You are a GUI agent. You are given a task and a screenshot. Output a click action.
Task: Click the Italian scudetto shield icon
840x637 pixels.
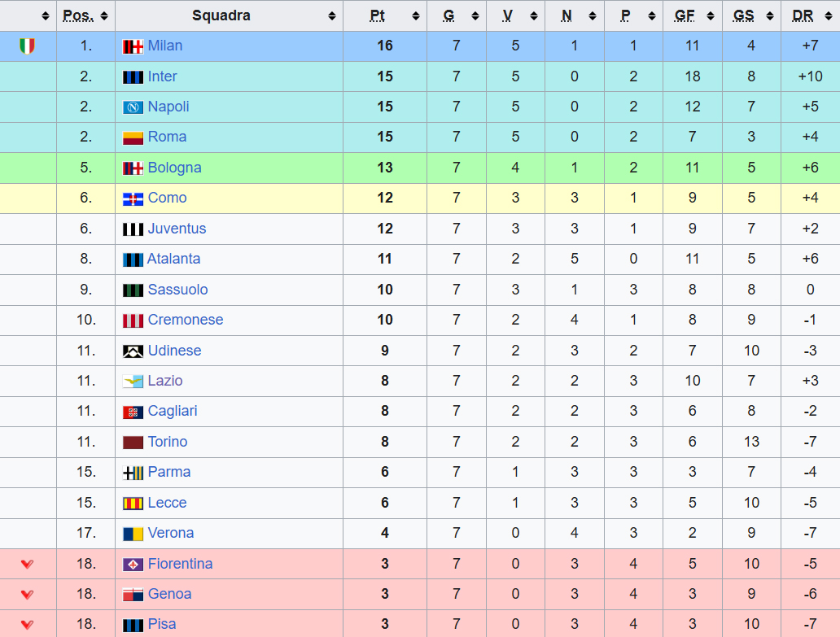(27, 46)
